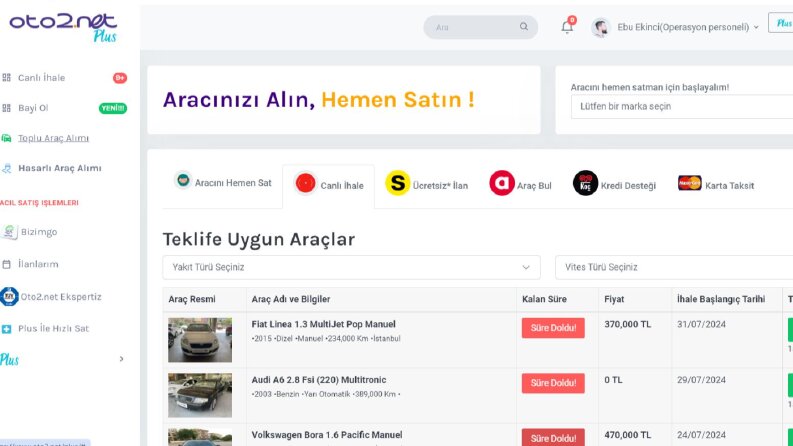Open the Audi A6 car thumbnail

[x=200, y=395]
